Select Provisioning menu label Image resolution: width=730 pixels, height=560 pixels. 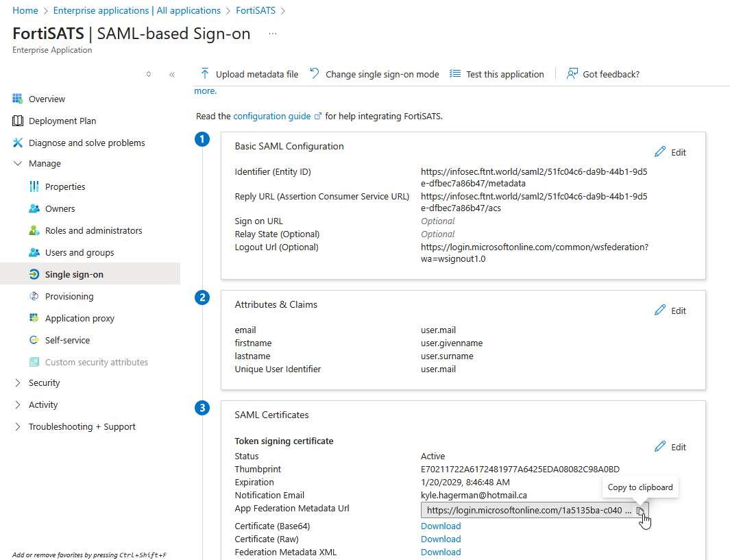pos(69,297)
